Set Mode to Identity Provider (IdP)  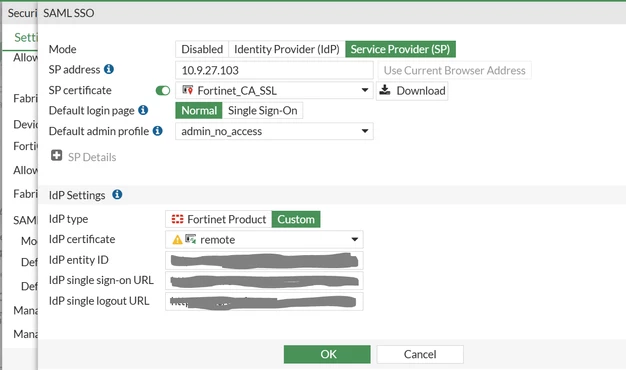point(287,49)
